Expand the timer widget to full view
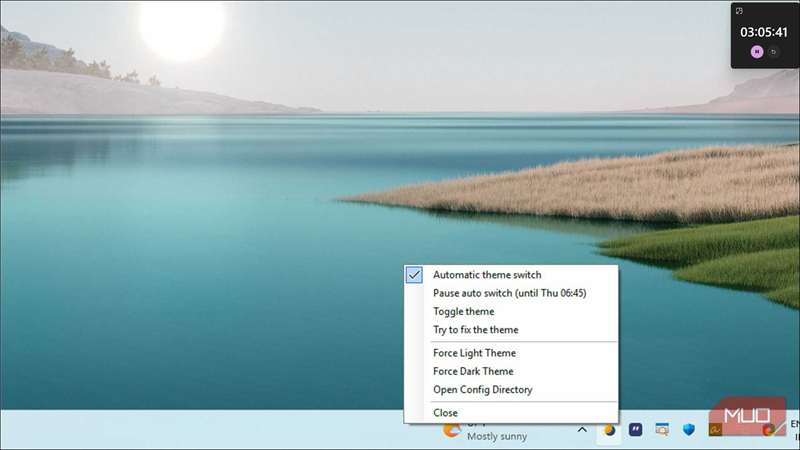 click(740, 11)
